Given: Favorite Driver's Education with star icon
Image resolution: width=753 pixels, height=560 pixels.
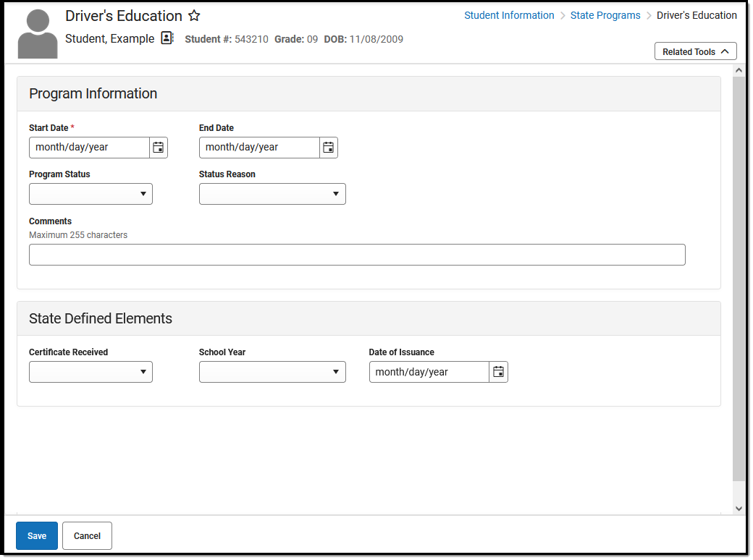Looking at the screenshot, I should pyautogui.click(x=194, y=16).
